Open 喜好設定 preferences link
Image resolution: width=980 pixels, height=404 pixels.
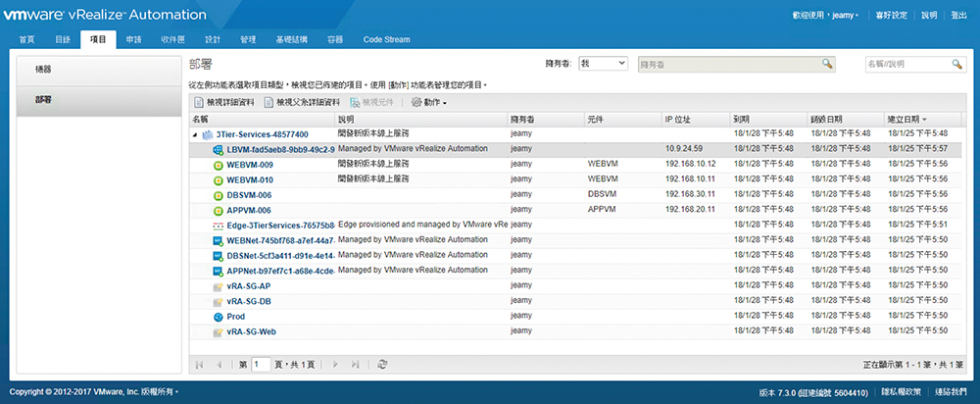(892, 15)
